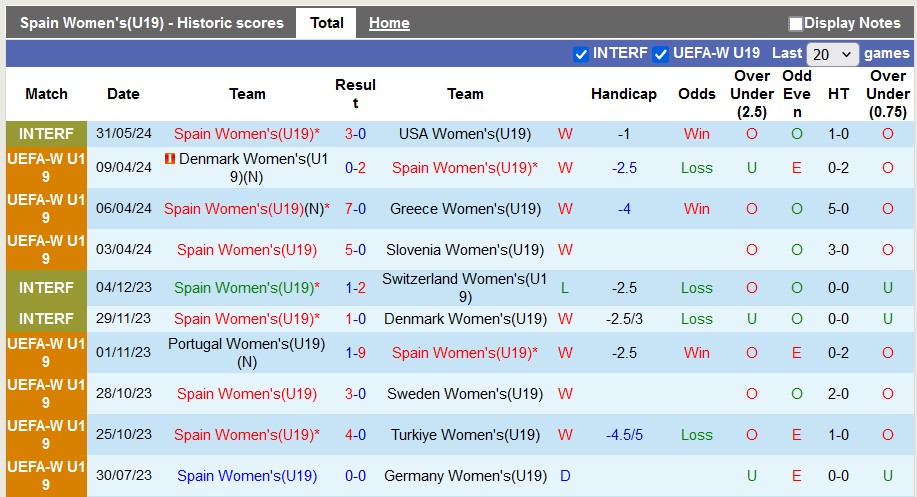Click the Handicap column header
The image size is (917, 497).
pyautogui.click(x=623, y=94)
